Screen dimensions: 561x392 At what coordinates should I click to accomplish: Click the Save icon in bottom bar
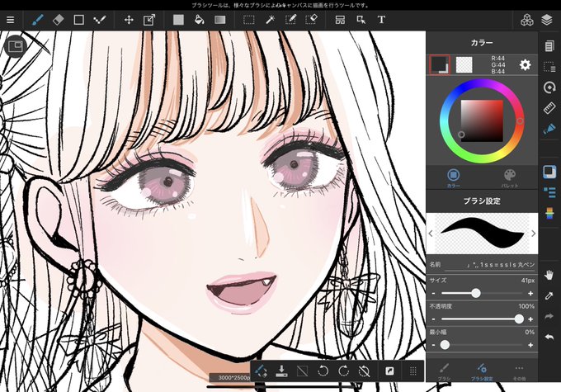pyautogui.click(x=281, y=371)
